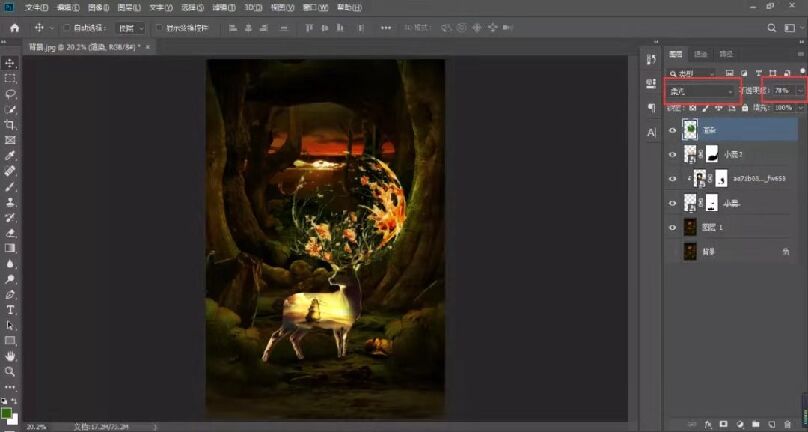This screenshot has width=808, height=432.
Task: Toggle Auto-Select checkbox in options bar
Action: click(66, 28)
